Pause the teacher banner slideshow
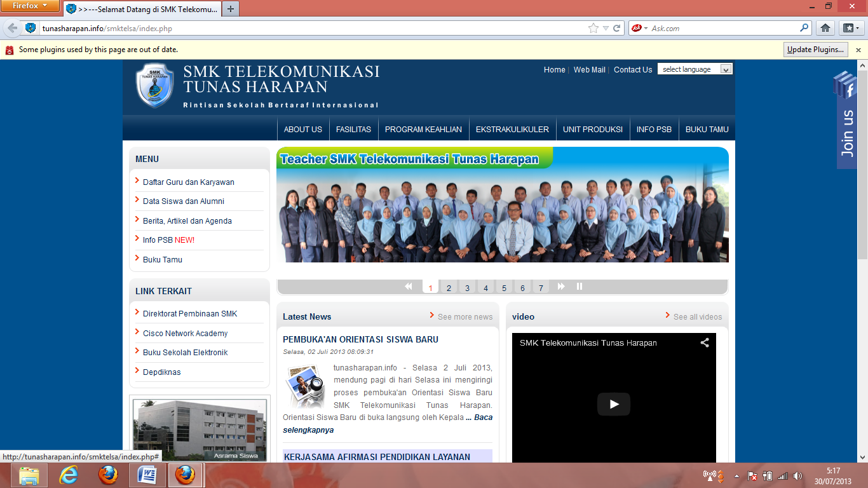Screen dimensions: 868x488 (x=579, y=287)
